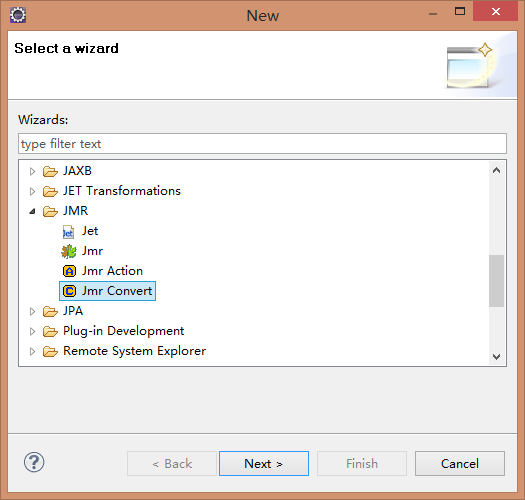Select the Remote System Explorer folder label
Viewport: 525px width, 500px height.
pyautogui.click(x=135, y=351)
